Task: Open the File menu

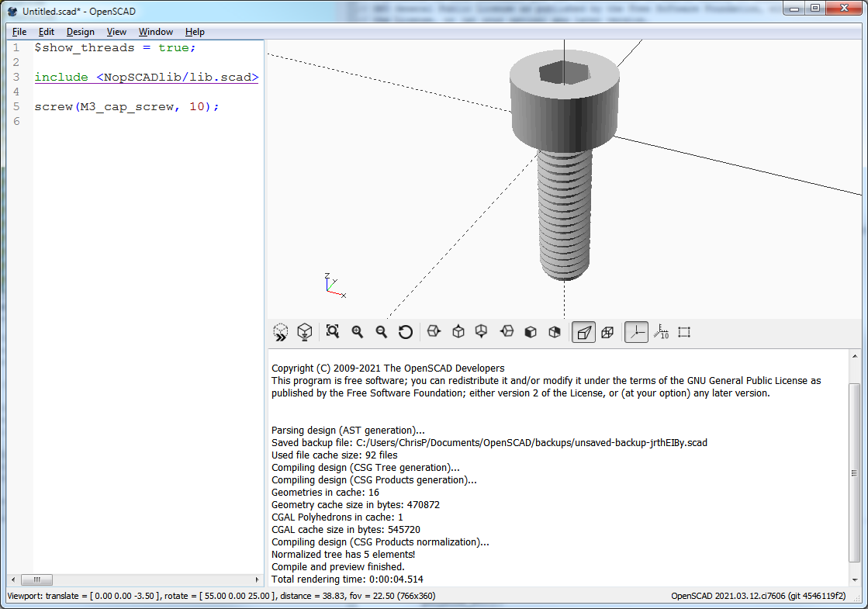Action: coord(19,32)
